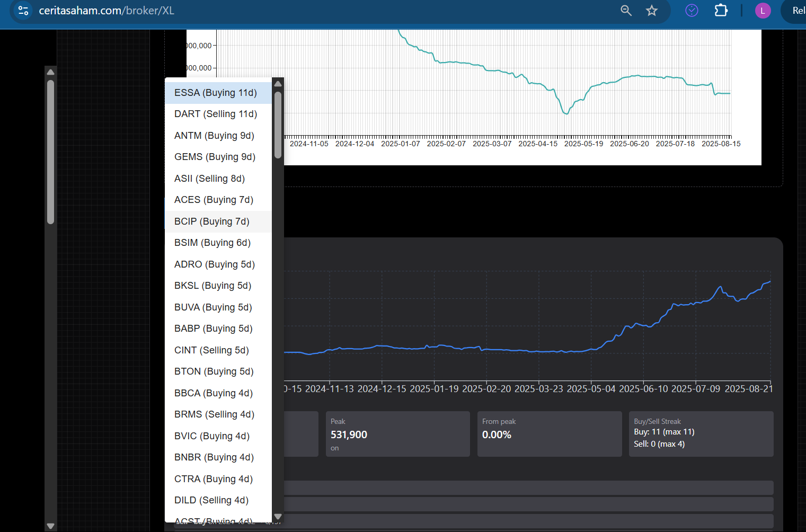Click the Sell: 0 (max 4) streak text

pos(659,444)
